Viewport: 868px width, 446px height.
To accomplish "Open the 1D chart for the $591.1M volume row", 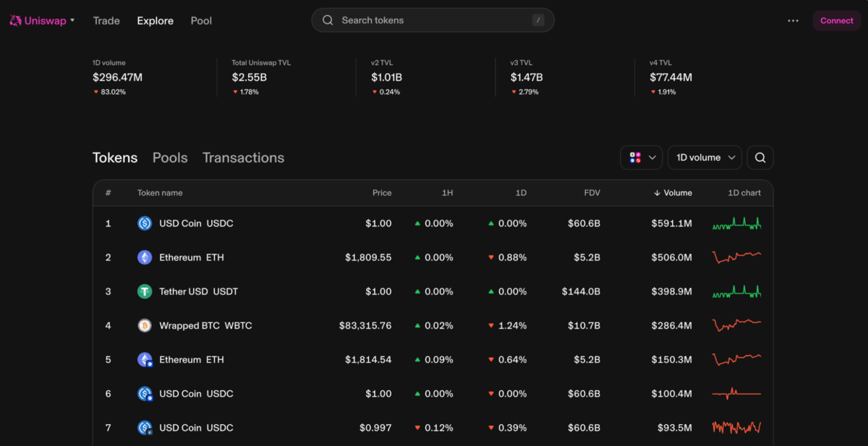I will tap(736, 223).
